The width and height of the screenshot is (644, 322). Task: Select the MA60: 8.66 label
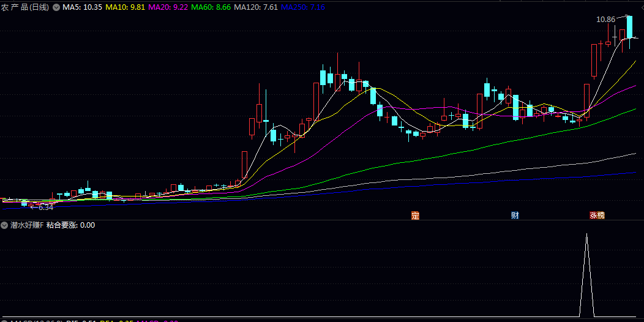[x=212, y=7]
